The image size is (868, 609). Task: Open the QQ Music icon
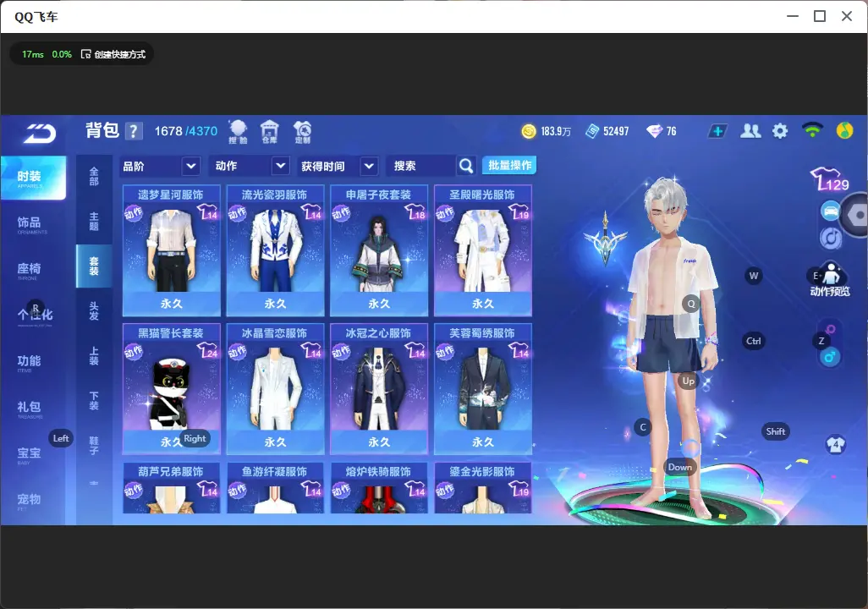point(845,130)
